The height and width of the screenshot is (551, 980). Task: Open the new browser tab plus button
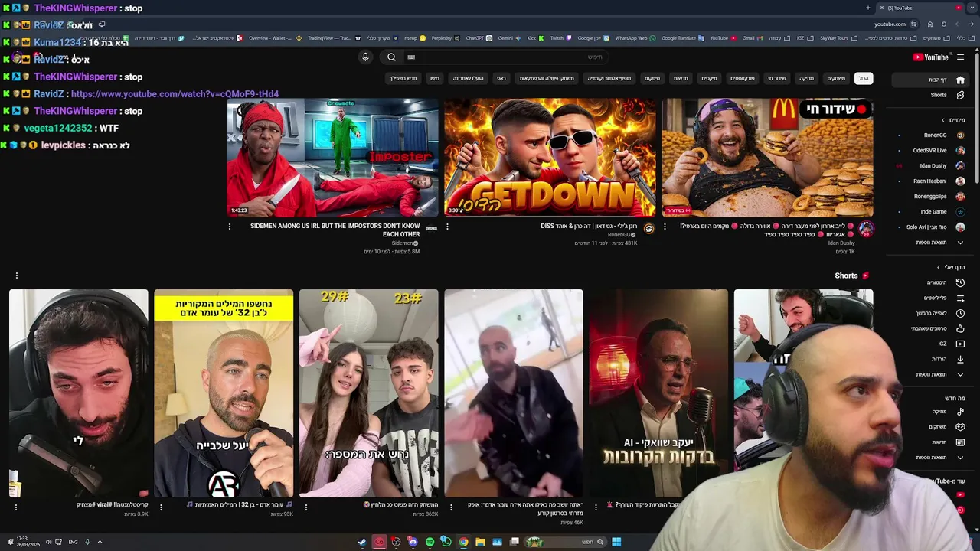click(868, 8)
